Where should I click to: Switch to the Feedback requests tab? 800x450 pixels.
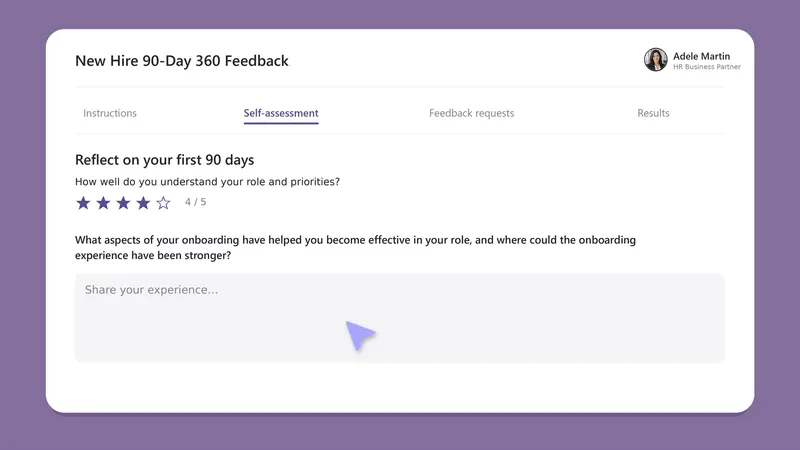[x=471, y=113]
